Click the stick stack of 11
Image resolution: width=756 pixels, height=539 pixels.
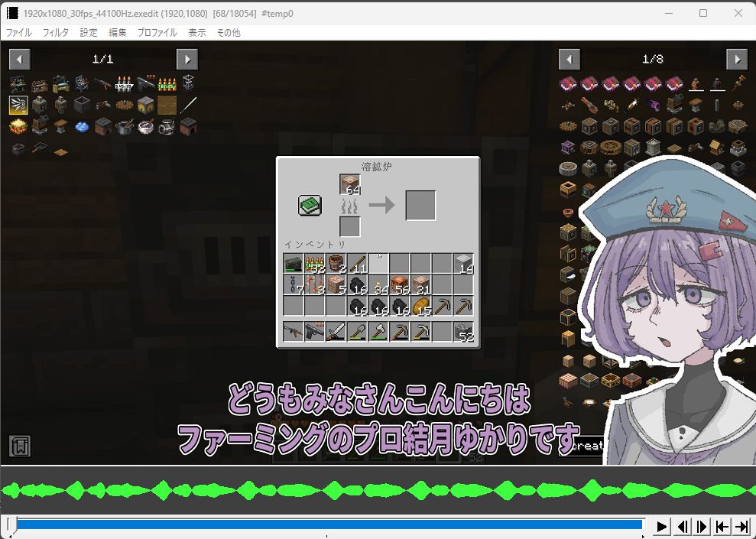point(357,264)
